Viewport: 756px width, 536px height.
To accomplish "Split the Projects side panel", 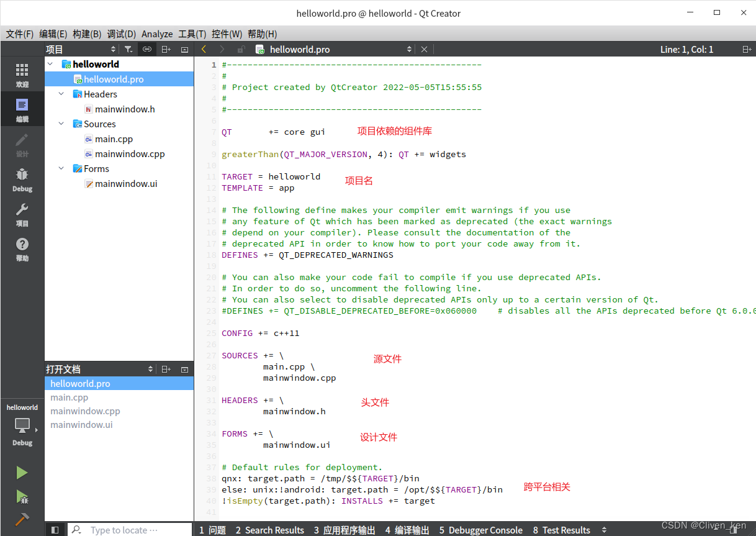I will (166, 49).
